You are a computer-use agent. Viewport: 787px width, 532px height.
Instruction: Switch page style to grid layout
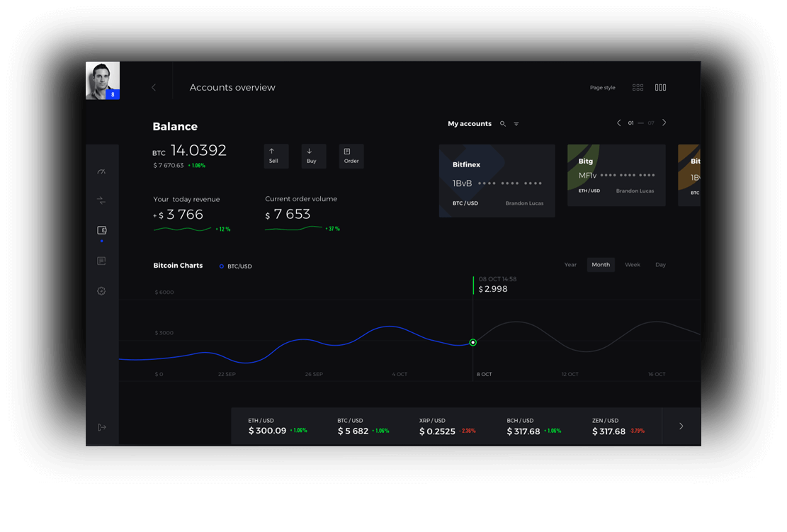tap(638, 87)
